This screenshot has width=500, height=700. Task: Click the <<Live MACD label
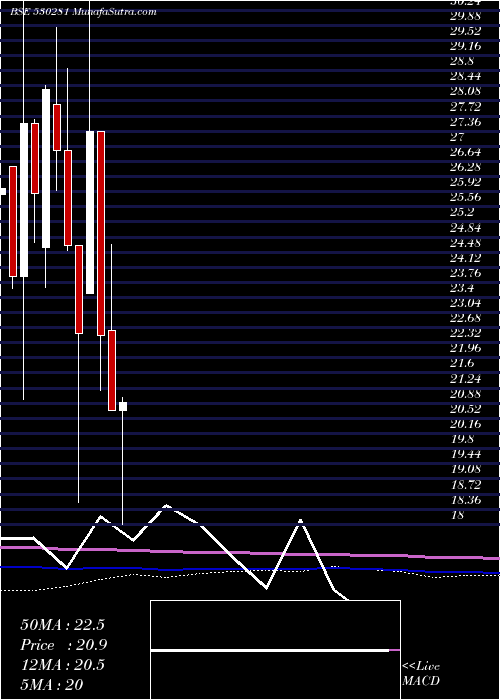(421, 673)
